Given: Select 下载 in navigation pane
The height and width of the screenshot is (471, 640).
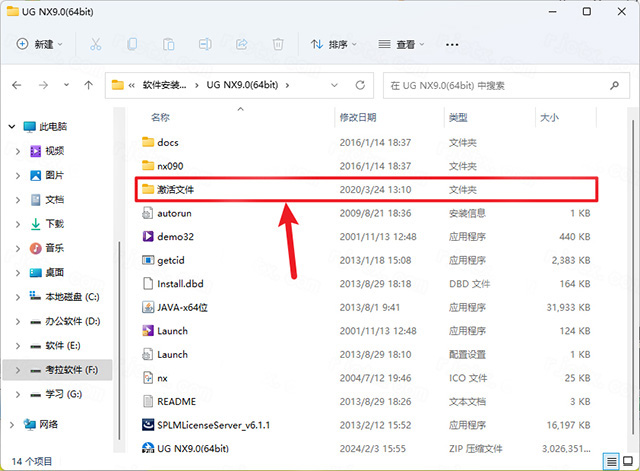Looking at the screenshot, I should (x=47, y=224).
